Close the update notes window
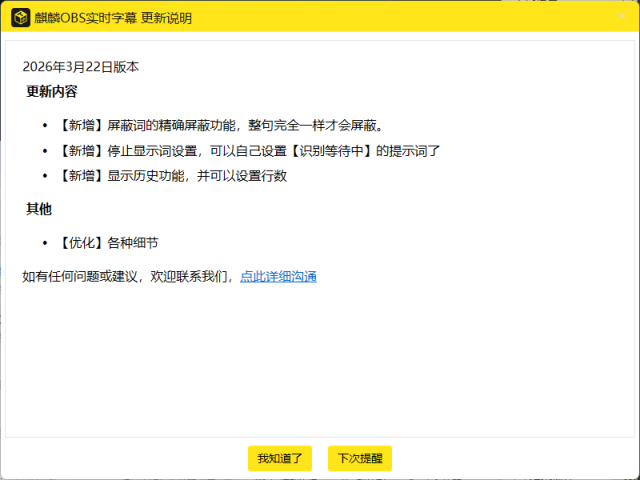640x480 pixels. click(x=620, y=18)
